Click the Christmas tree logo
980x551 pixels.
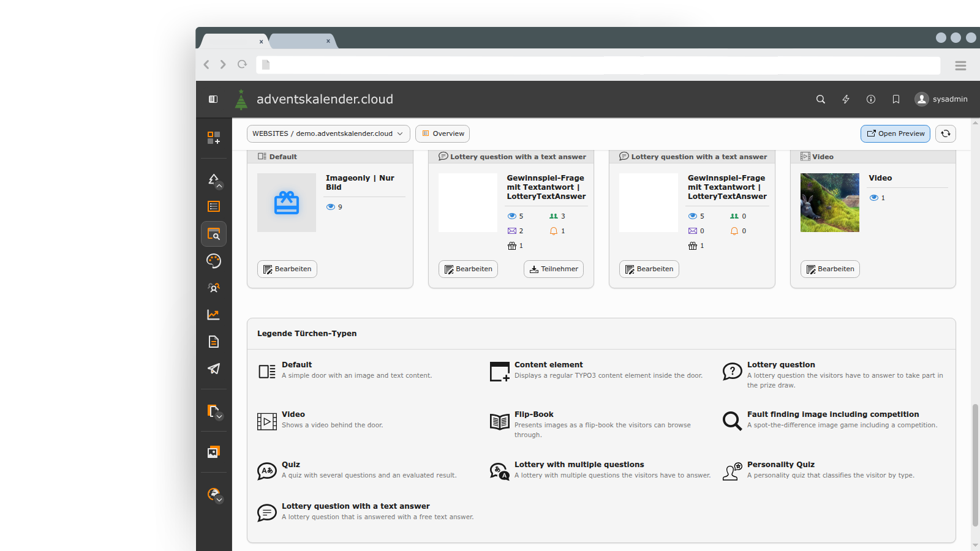[x=241, y=99]
